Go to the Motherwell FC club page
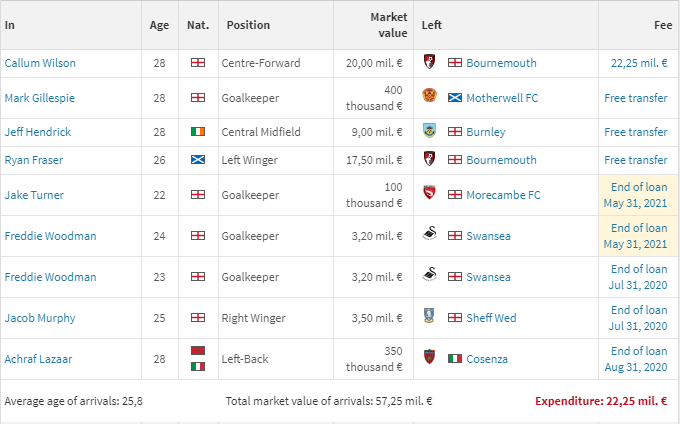The width and height of the screenshot is (680, 424). [502, 98]
